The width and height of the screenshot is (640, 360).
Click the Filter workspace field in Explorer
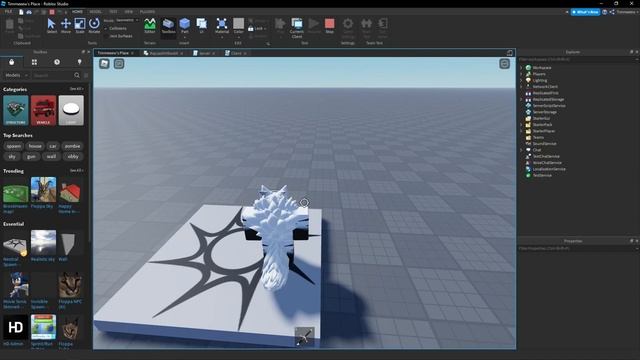click(577, 59)
